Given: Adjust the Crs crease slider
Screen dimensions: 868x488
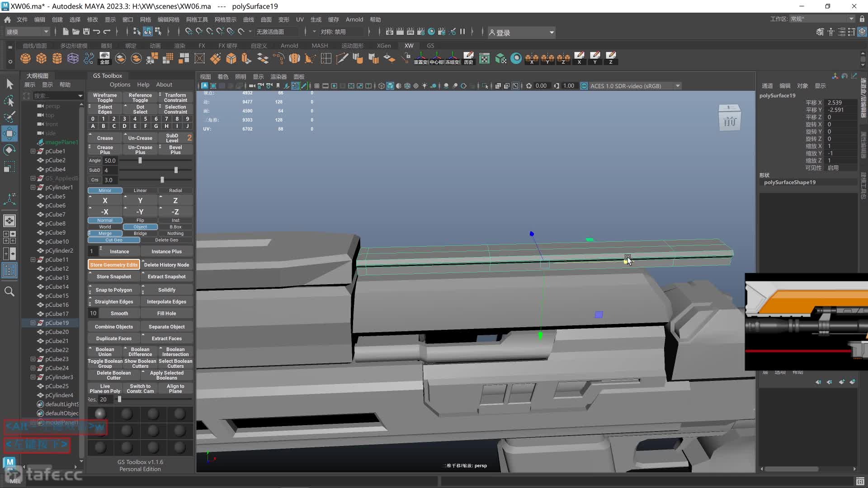Looking at the screenshot, I should pyautogui.click(x=162, y=180).
